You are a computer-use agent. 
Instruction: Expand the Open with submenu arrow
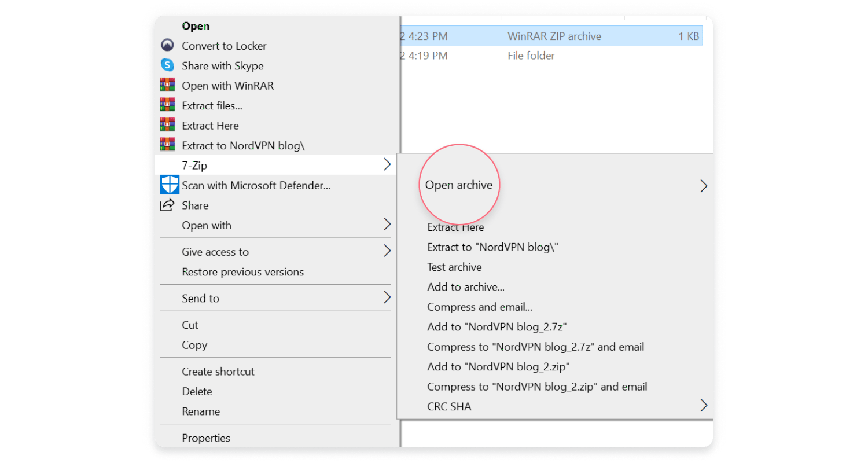[x=387, y=225]
